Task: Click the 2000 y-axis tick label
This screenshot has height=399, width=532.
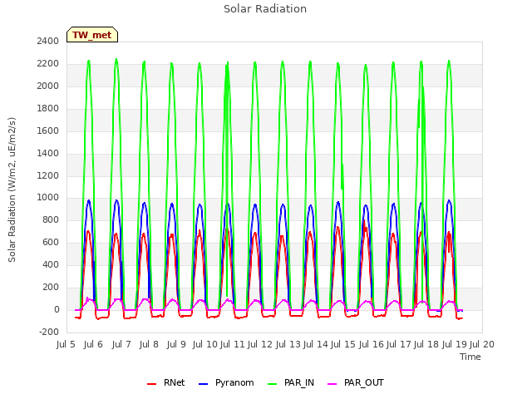Action: click(48, 86)
